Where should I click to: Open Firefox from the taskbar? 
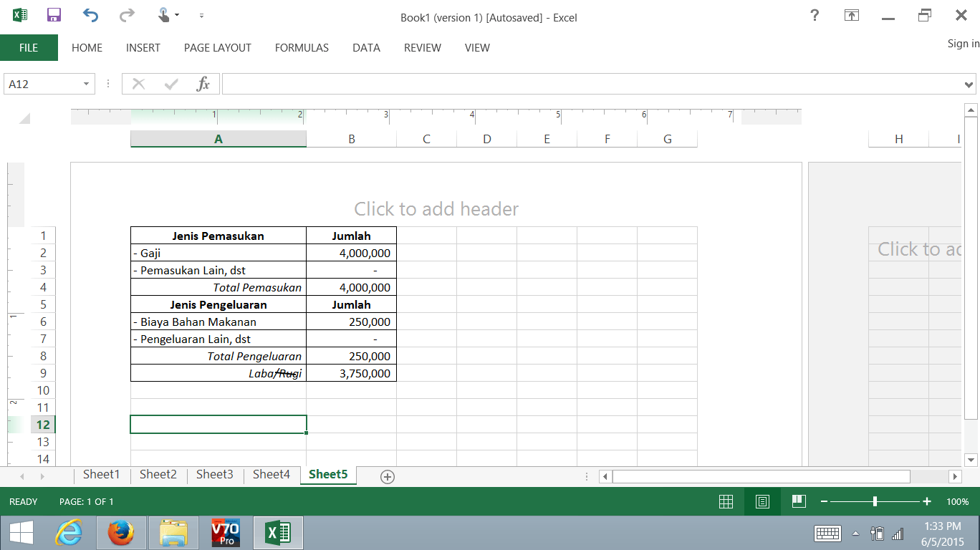(x=122, y=534)
